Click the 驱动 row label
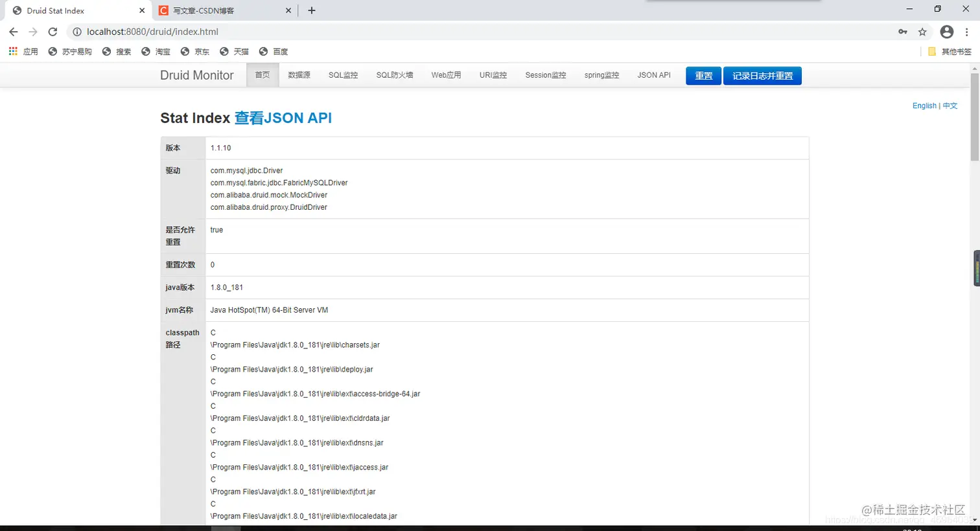 tap(173, 170)
